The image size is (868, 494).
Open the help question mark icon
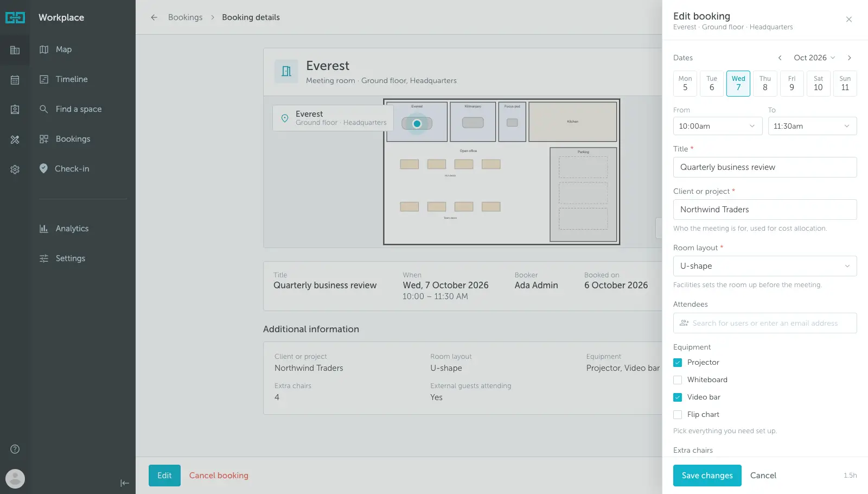[15, 449]
